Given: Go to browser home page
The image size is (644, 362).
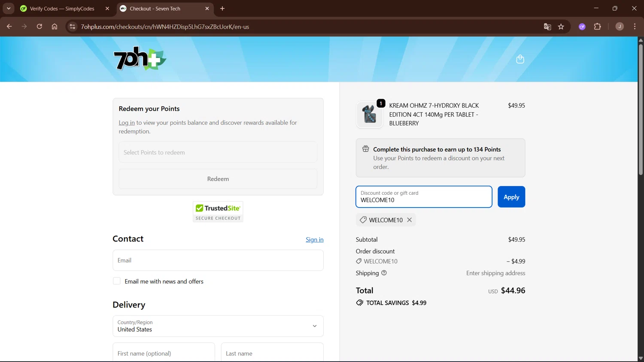Looking at the screenshot, I should [x=55, y=27].
